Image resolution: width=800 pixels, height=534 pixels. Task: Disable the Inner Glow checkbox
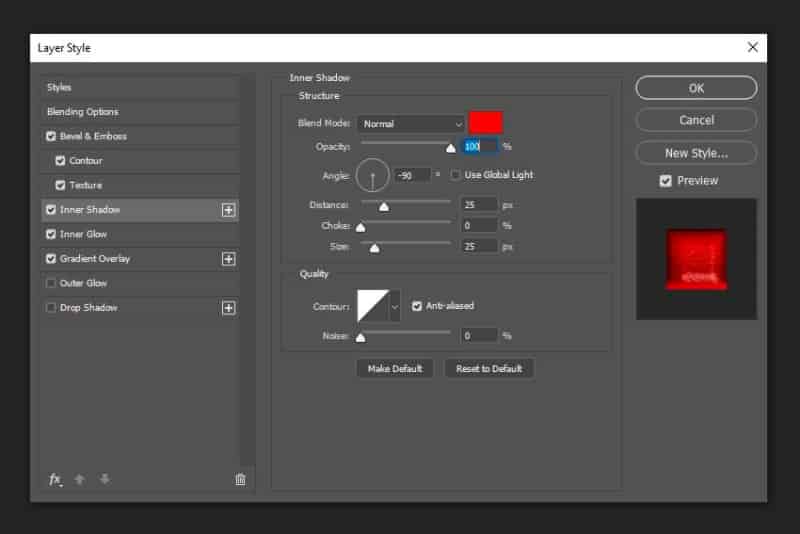51,234
